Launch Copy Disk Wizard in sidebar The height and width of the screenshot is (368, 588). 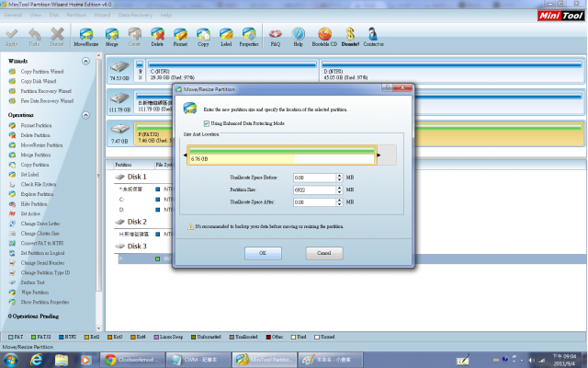(39, 81)
